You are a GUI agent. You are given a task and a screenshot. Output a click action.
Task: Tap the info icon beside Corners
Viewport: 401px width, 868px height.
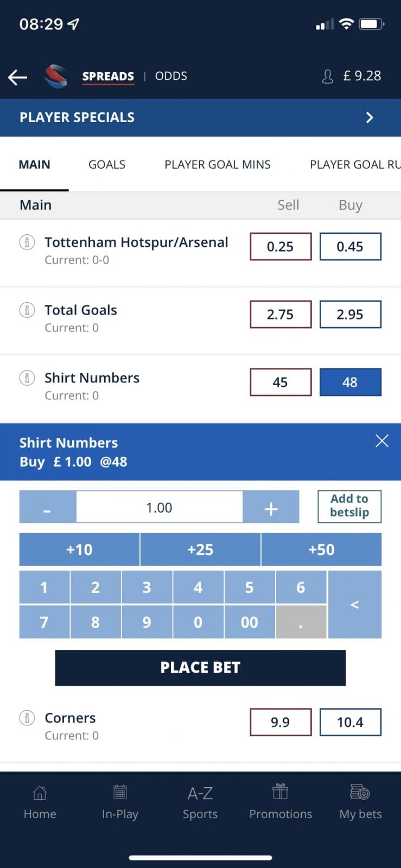[x=27, y=718]
